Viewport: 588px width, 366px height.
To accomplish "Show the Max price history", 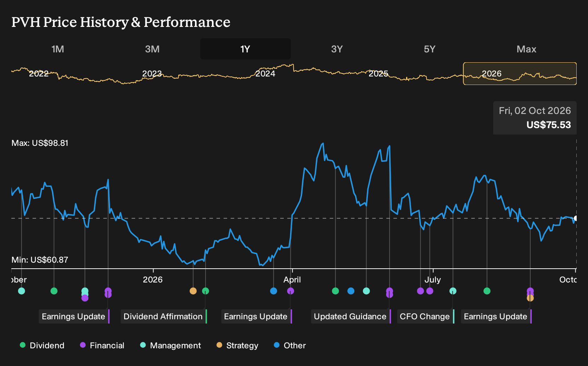I will (x=526, y=49).
